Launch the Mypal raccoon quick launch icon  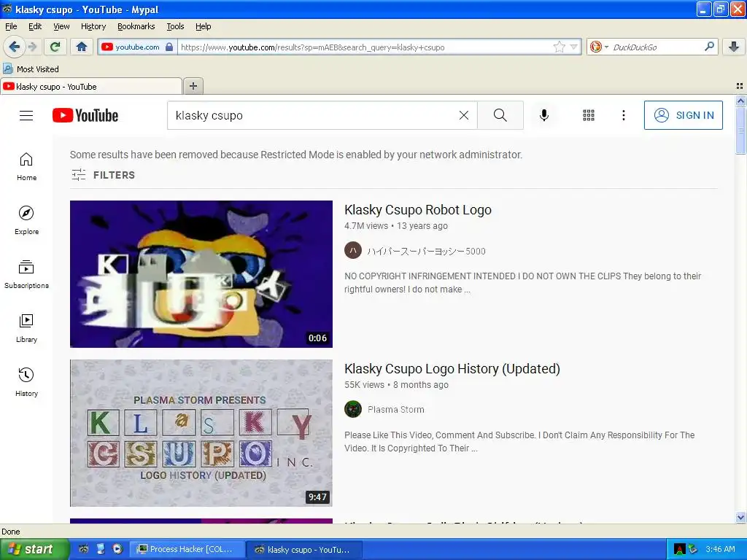click(84, 549)
